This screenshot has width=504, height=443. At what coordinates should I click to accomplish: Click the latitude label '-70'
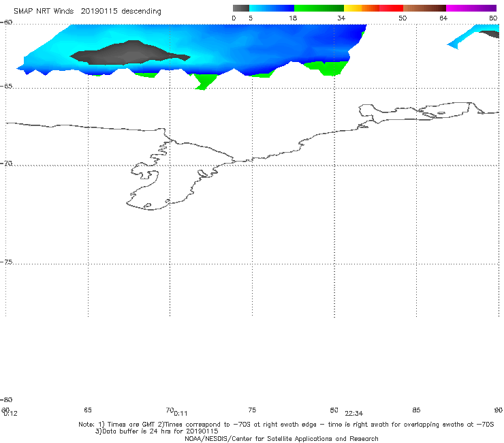[x=6, y=164]
